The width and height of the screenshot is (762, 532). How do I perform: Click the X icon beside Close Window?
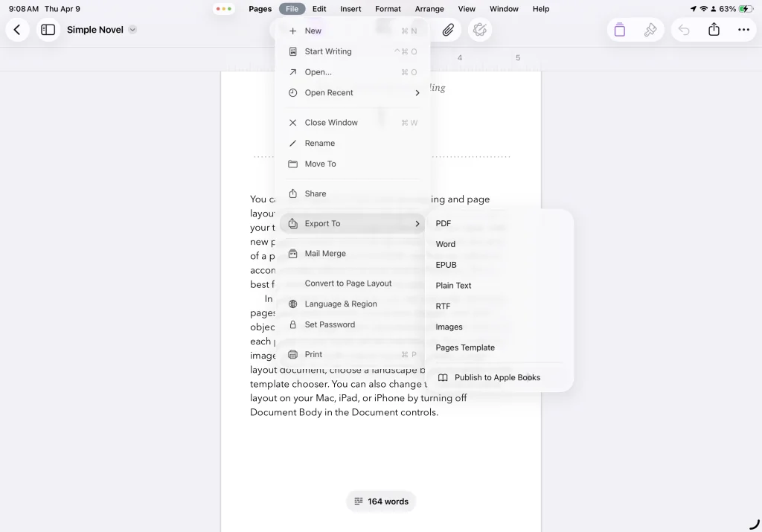pyautogui.click(x=292, y=123)
